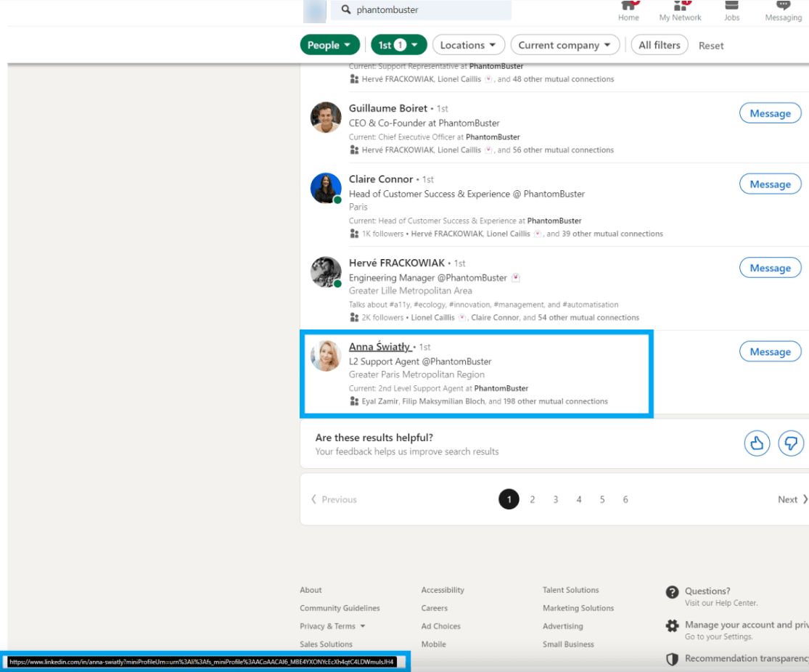The height and width of the screenshot is (672, 809).
Task: Message Guillaume Boiret
Action: click(770, 113)
